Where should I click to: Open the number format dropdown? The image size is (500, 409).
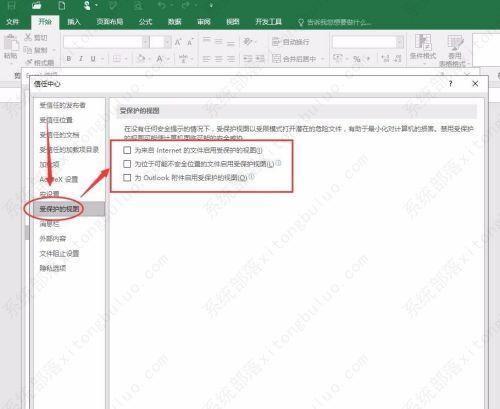point(400,42)
